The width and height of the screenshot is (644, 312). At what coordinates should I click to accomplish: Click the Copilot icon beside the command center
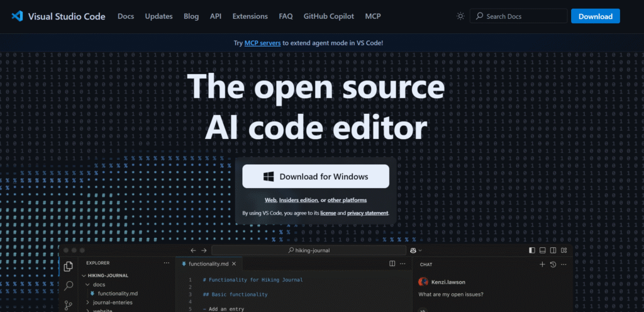pos(413,250)
